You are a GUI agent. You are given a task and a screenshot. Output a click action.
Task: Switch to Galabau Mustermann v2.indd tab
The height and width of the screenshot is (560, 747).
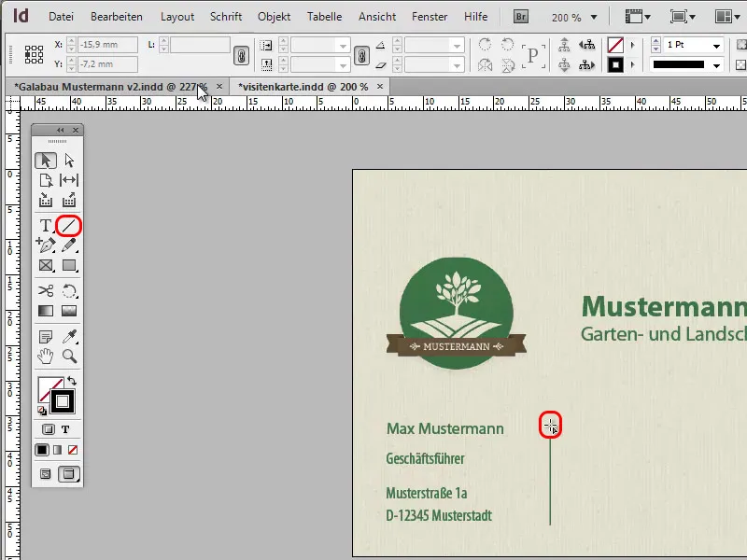[110, 87]
